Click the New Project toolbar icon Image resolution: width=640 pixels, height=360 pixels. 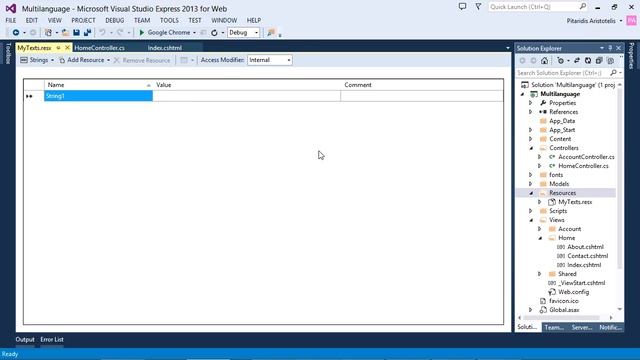[48, 33]
